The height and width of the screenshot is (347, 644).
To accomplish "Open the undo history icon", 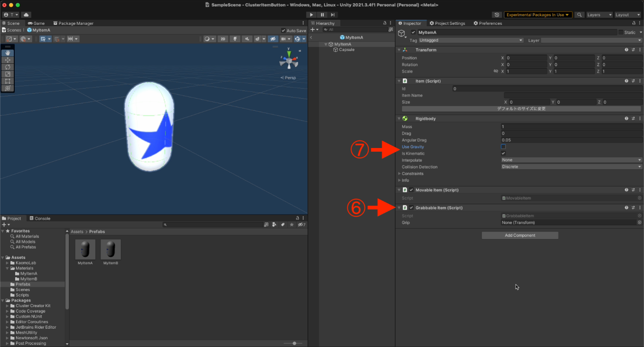I will point(497,15).
